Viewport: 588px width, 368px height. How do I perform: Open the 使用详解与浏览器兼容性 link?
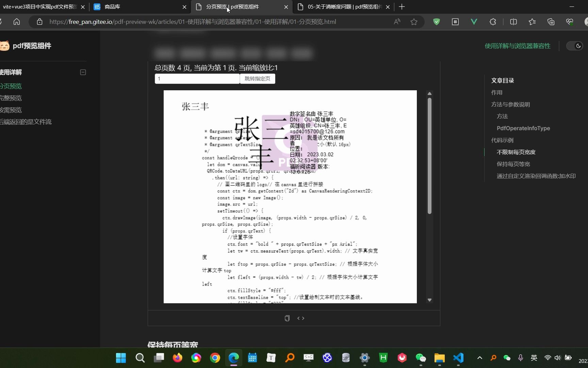(517, 46)
